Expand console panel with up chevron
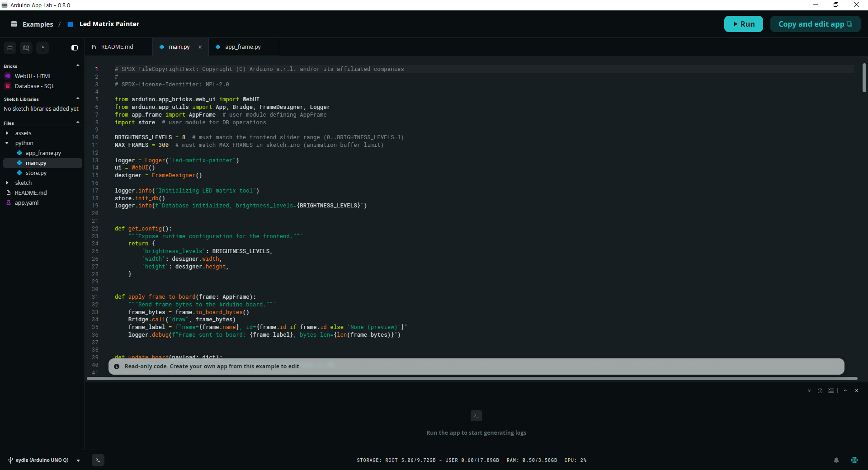This screenshot has height=470, width=868. pos(845,390)
